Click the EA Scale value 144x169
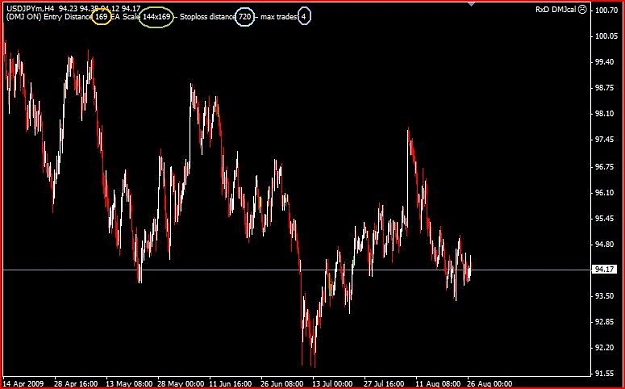Viewport: 625px width, 389px height. (x=156, y=17)
